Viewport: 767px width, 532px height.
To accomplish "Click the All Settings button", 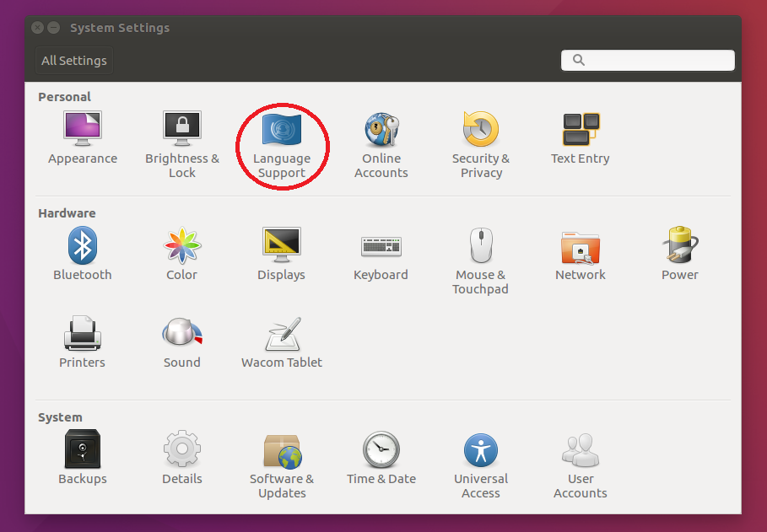I will tap(74, 60).
